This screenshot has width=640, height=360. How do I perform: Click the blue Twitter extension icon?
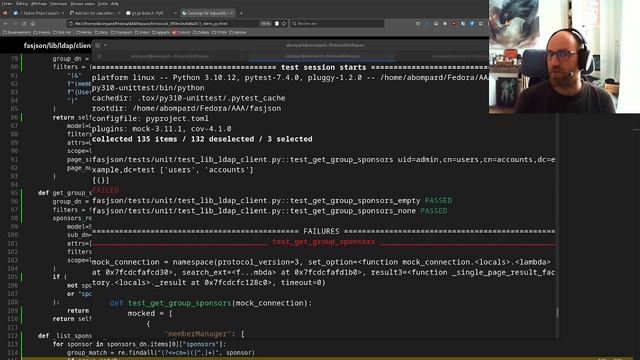point(472,24)
